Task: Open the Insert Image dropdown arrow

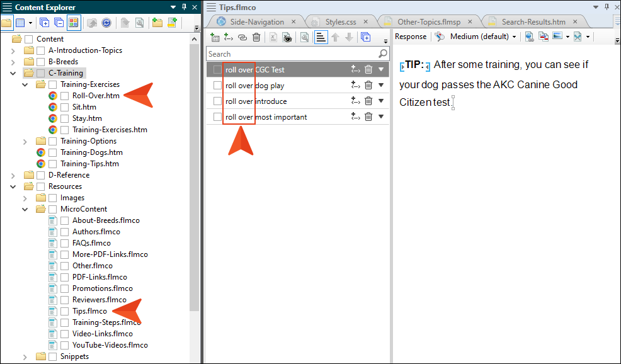Action: [567, 37]
